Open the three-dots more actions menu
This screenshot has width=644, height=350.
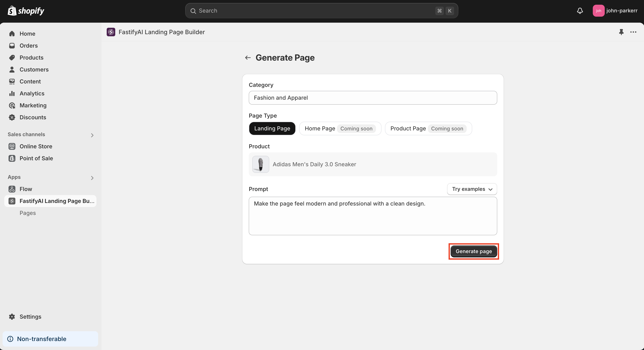633,32
